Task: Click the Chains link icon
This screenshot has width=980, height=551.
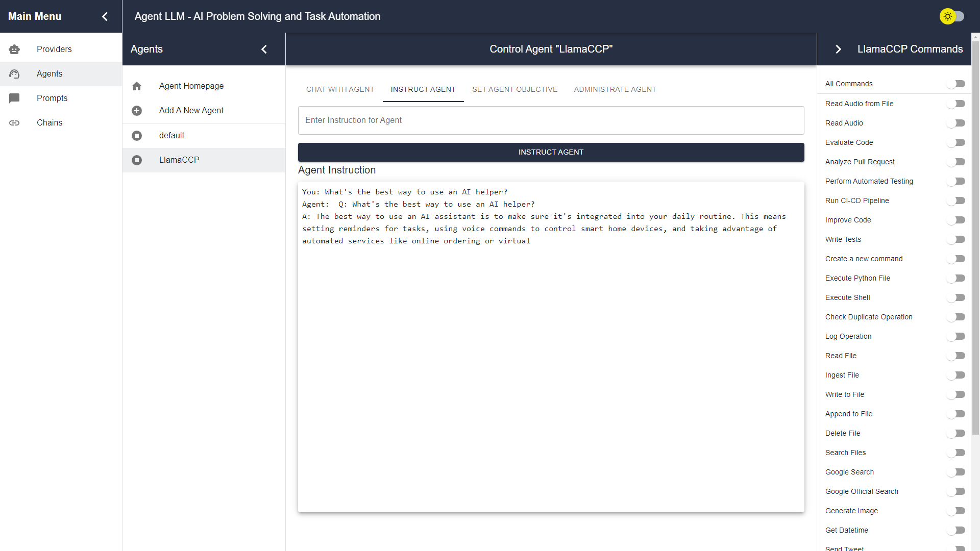Action: (x=14, y=123)
